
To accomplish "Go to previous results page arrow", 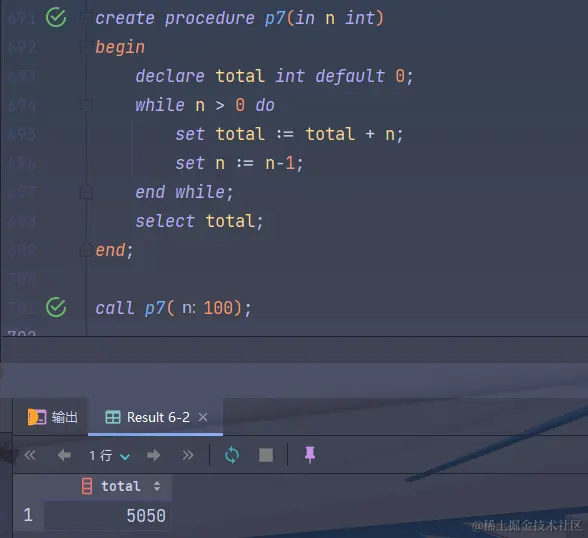I will [x=64, y=455].
